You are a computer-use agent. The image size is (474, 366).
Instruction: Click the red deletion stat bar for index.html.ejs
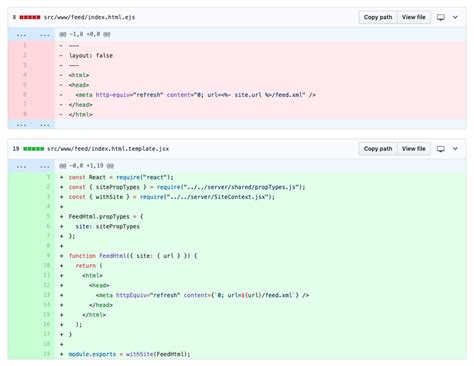[30, 17]
